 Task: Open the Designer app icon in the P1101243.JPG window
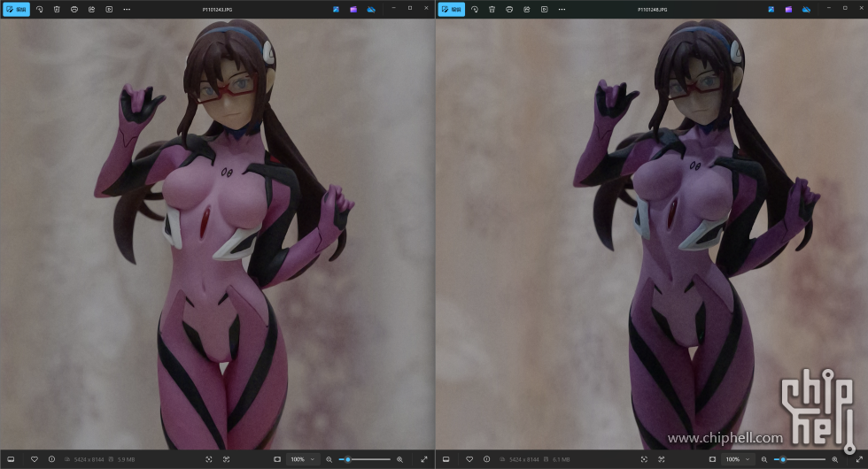336,10
